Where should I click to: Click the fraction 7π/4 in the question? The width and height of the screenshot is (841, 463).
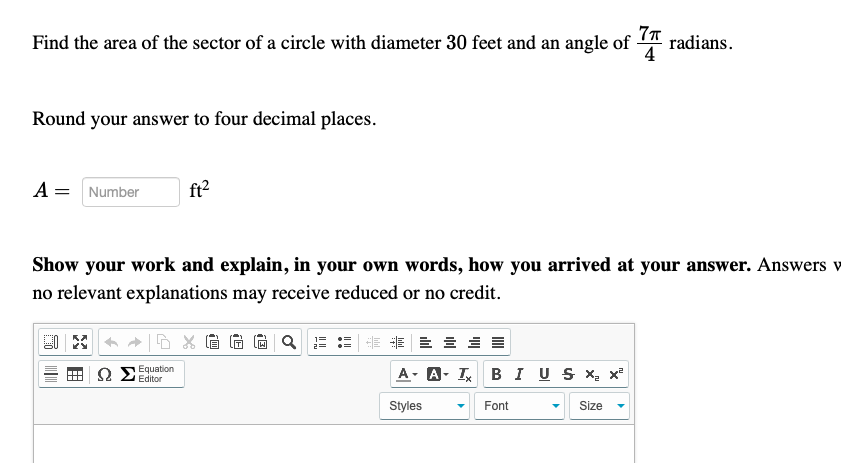click(649, 43)
